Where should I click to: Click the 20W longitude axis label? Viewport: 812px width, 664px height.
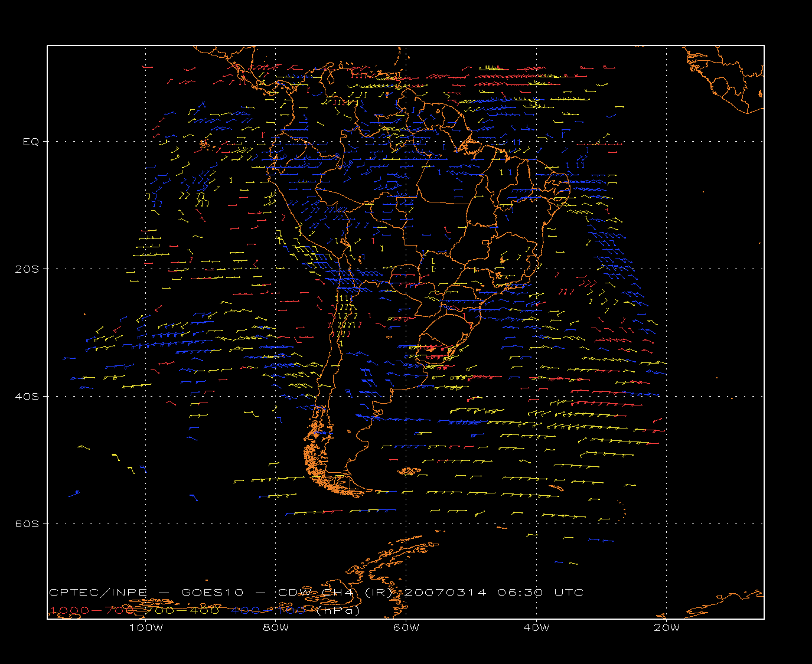[667, 627]
